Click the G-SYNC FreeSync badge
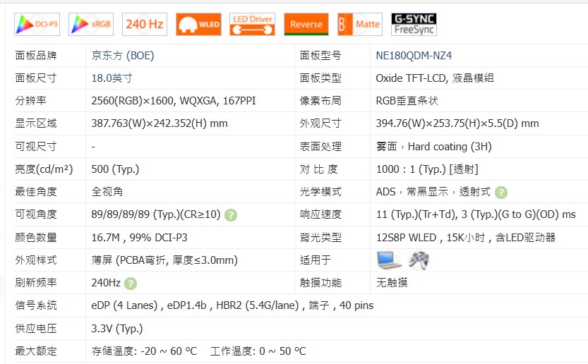 [414, 24]
